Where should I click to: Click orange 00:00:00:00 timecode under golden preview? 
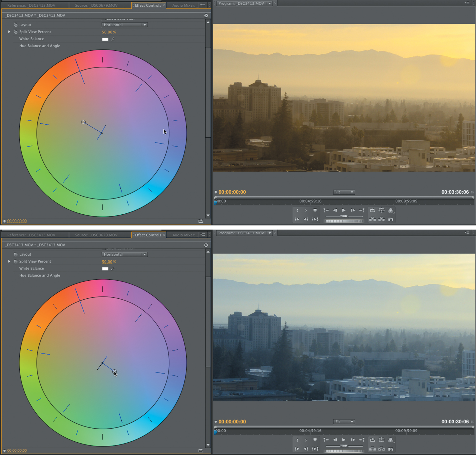tap(232, 192)
